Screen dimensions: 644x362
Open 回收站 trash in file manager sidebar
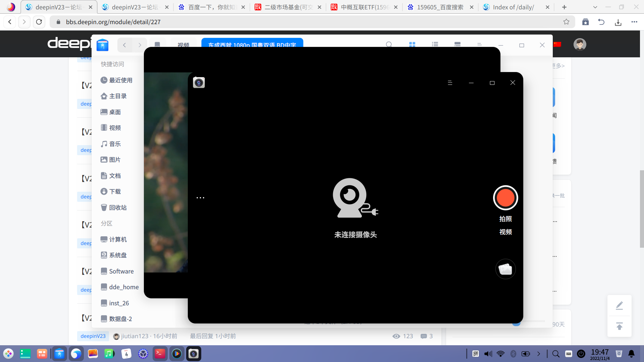point(117,207)
